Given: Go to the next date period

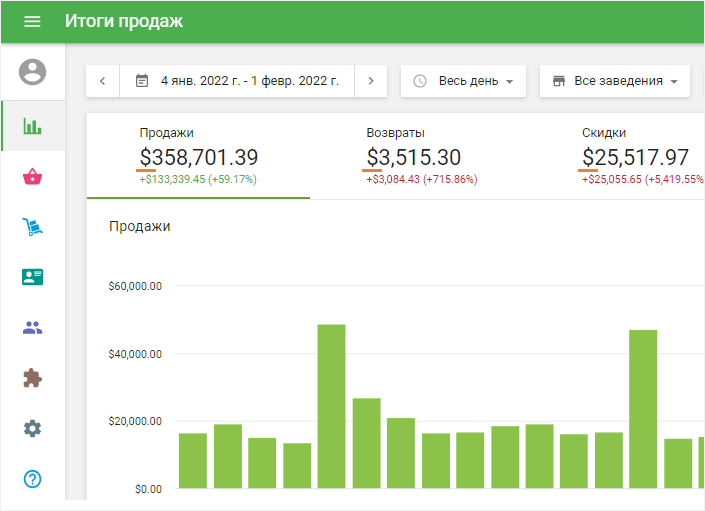Looking at the screenshot, I should click(x=371, y=81).
